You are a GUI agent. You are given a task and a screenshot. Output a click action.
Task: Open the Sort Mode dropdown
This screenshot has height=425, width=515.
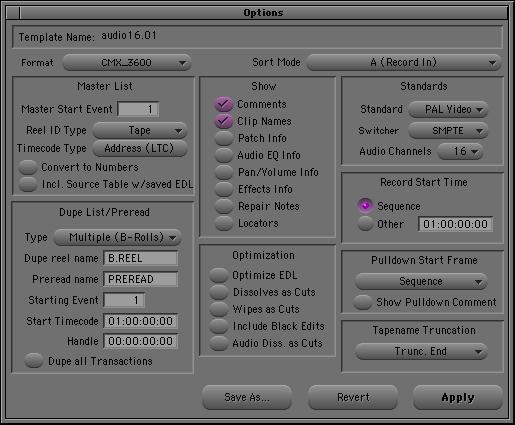(x=404, y=63)
